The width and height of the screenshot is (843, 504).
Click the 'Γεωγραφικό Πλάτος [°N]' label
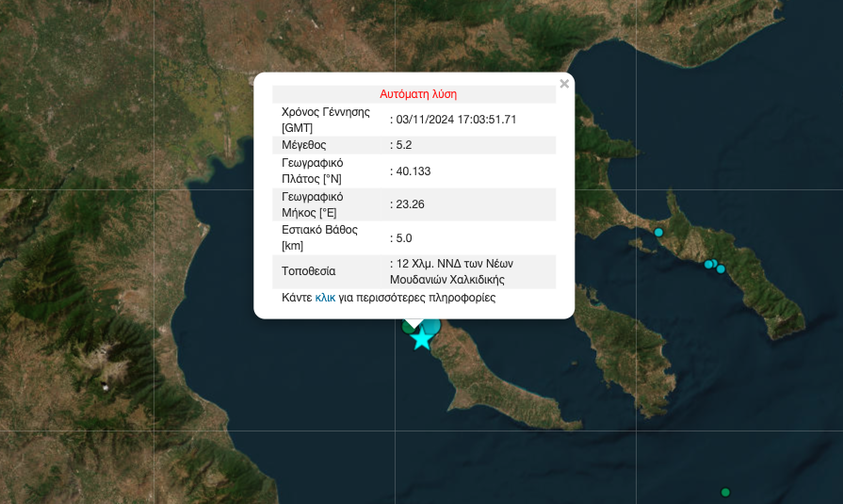(313, 171)
